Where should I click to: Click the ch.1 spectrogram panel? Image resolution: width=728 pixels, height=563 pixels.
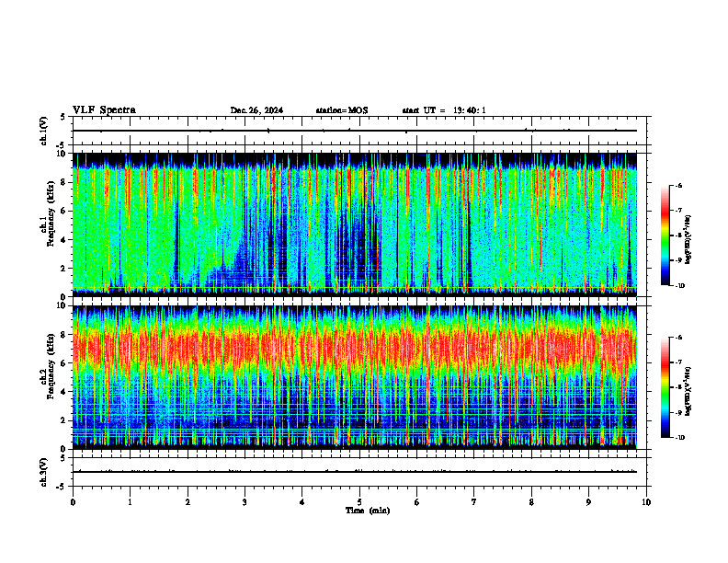tap(355, 224)
